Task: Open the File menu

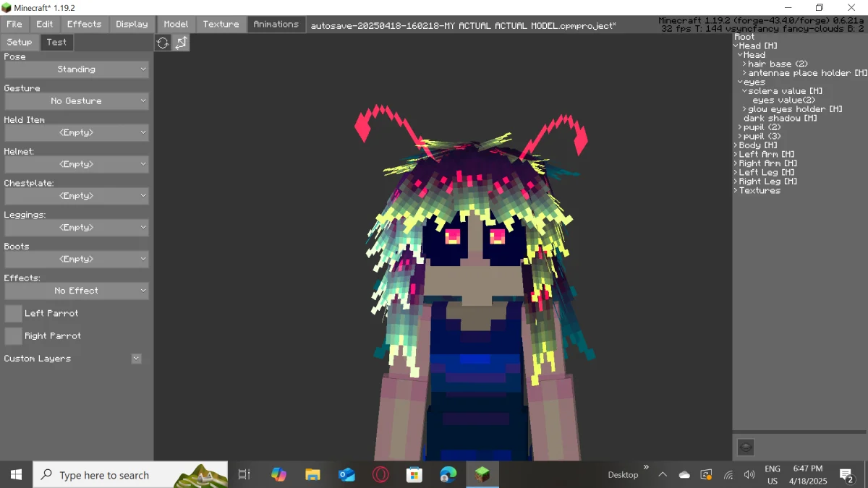Action: (14, 24)
